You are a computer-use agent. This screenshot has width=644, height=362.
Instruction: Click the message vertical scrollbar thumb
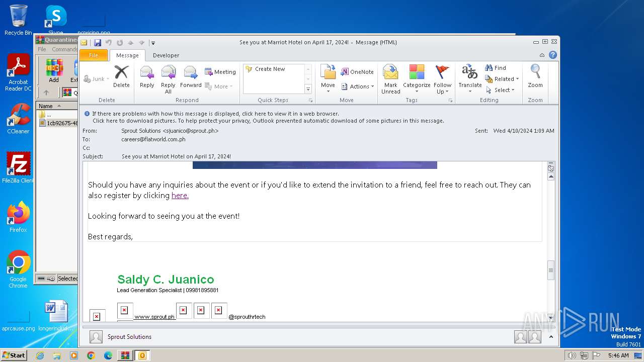pyautogui.click(x=551, y=270)
